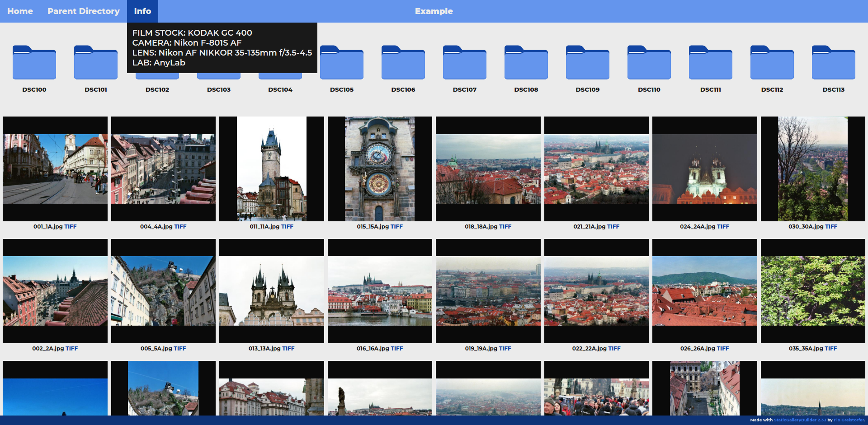Viewport: 868px width, 425px height.
Task: Open the DSC101 folder icon
Action: click(96, 63)
